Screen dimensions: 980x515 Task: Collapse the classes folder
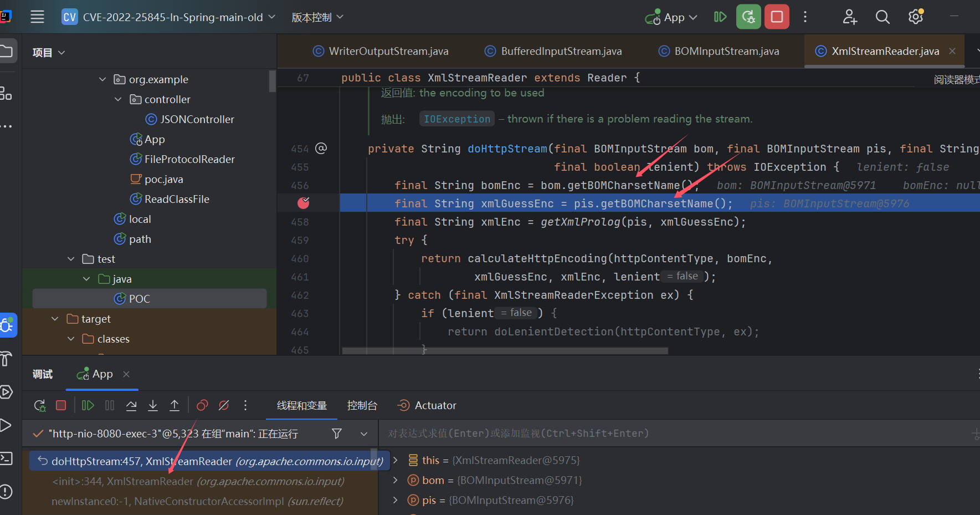pyautogui.click(x=71, y=339)
